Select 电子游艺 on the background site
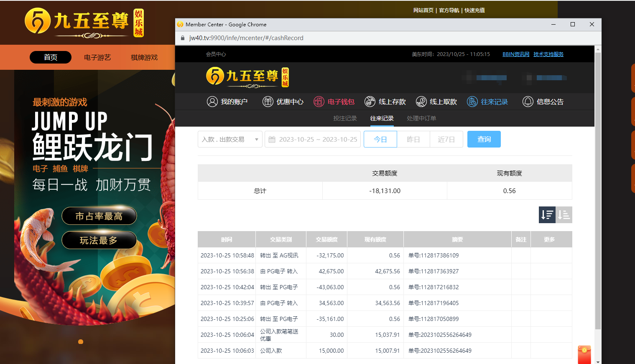 point(97,57)
